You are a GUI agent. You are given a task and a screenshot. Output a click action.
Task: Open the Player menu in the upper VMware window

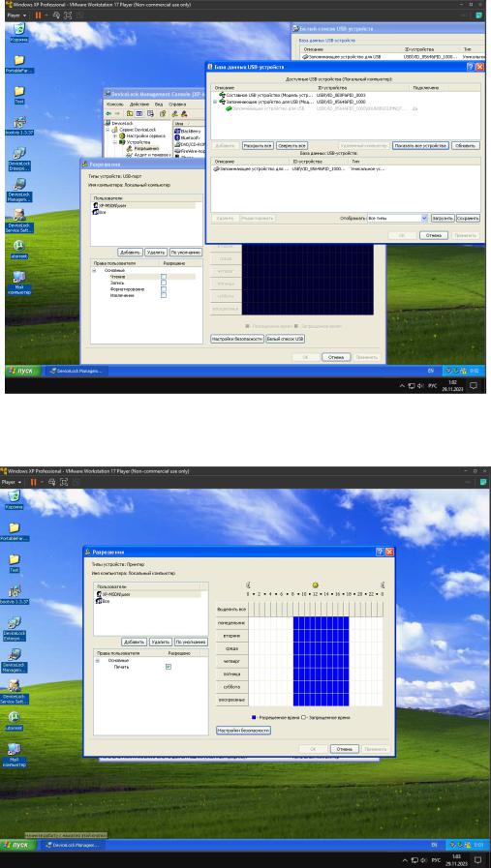coord(15,15)
